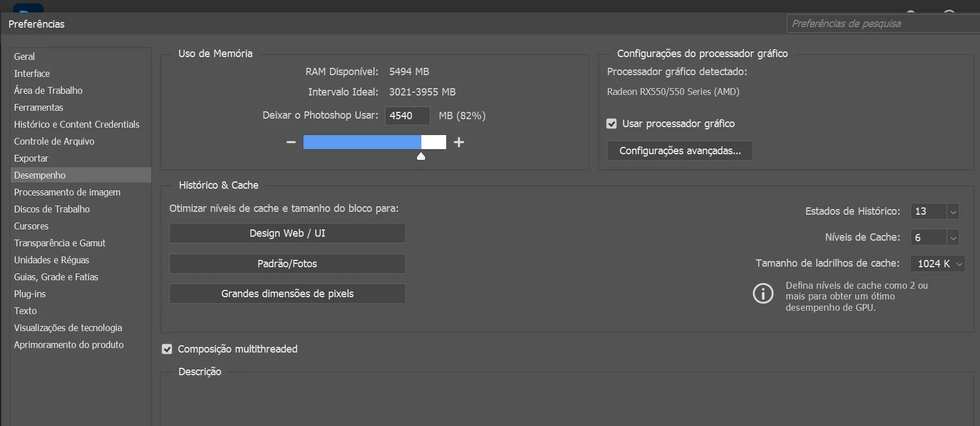Click Design Web / UI button

[288, 233]
